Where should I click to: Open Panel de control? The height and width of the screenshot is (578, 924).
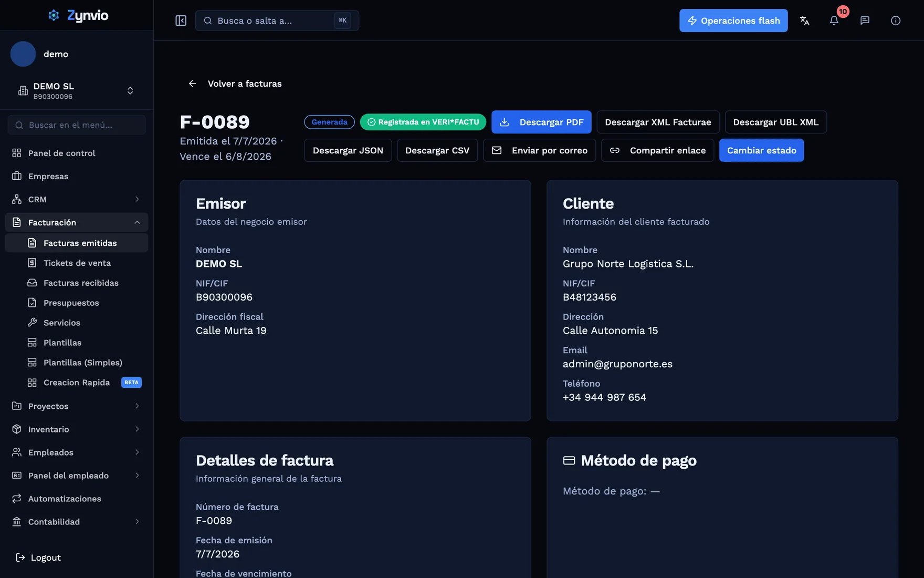tap(77, 153)
